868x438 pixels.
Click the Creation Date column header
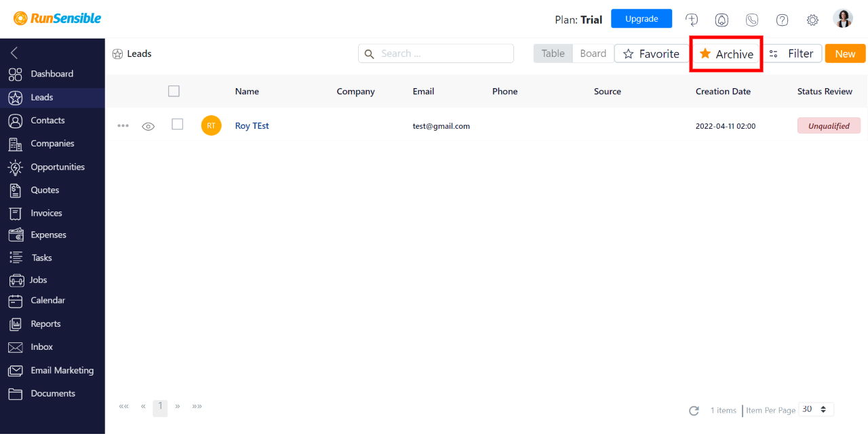click(x=723, y=92)
